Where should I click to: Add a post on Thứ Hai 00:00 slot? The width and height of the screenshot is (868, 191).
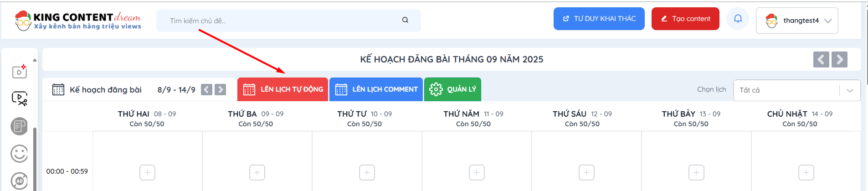[x=147, y=172]
